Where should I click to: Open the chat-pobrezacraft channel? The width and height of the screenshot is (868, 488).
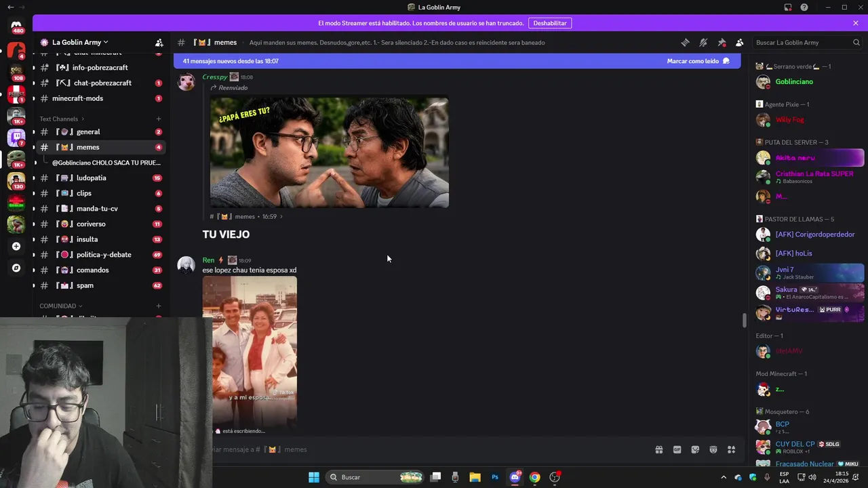100,83
